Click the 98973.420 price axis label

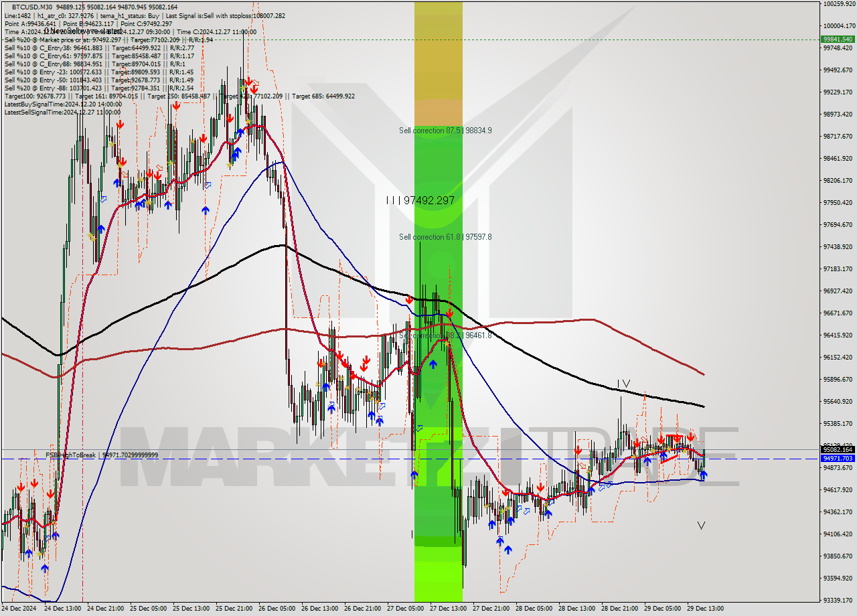(838, 114)
